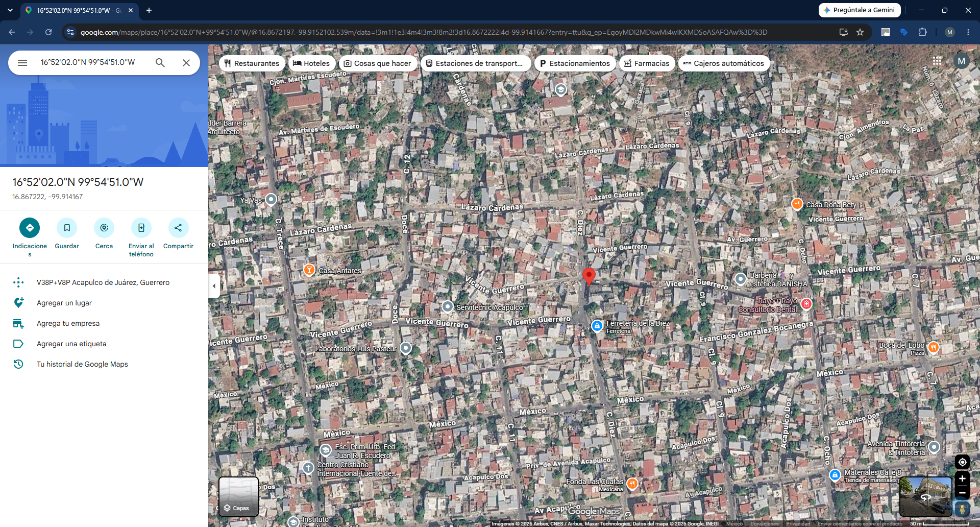Open the Chrome extensions puzzle icon
This screenshot has width=980, height=527.
click(922, 32)
